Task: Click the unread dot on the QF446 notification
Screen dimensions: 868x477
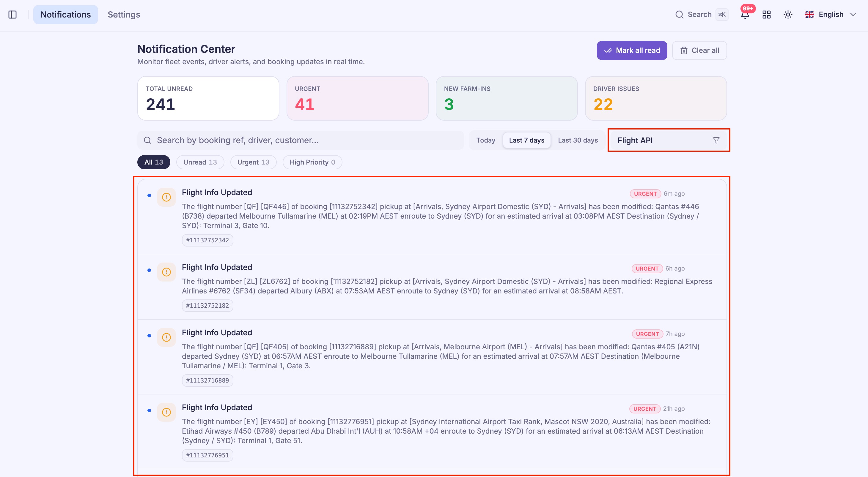Action: tap(149, 195)
